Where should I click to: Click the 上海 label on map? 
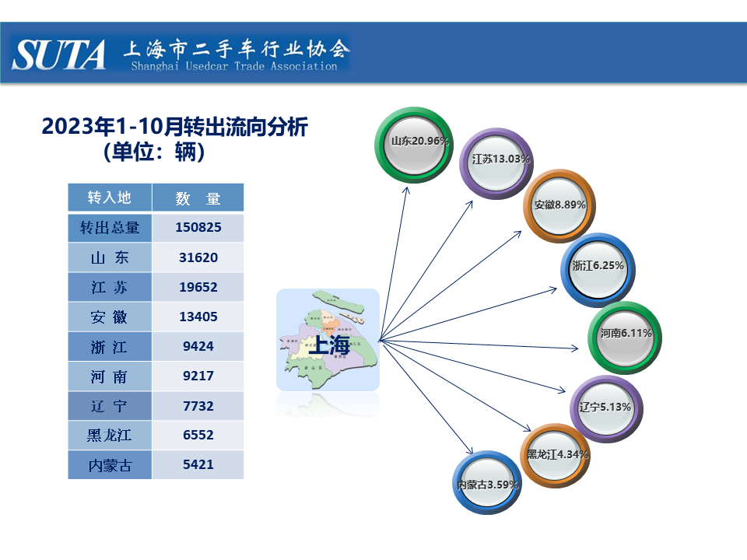(x=328, y=345)
